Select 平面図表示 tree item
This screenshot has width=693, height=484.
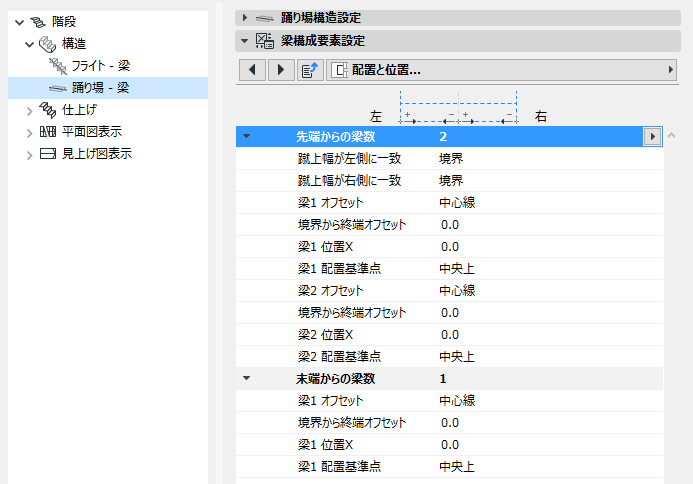pyautogui.click(x=92, y=132)
